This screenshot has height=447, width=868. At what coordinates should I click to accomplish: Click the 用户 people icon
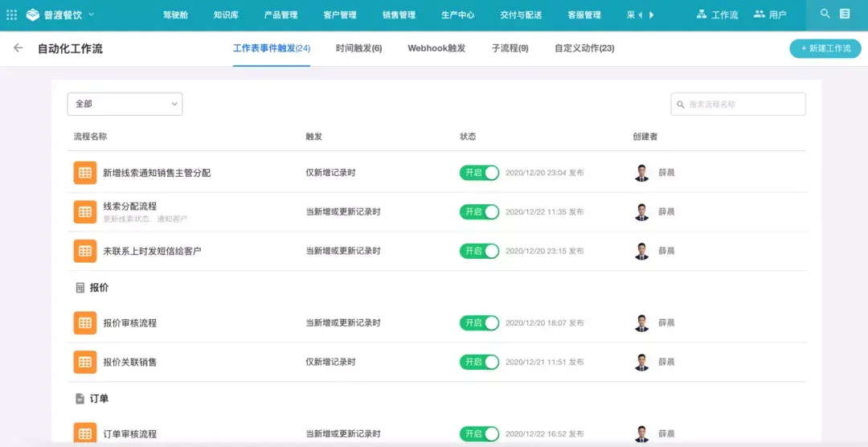759,14
